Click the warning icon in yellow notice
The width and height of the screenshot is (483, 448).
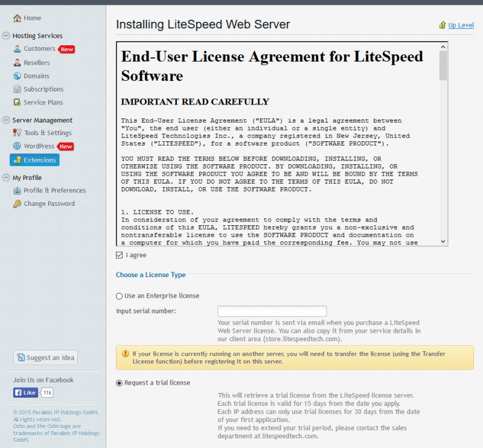click(126, 354)
